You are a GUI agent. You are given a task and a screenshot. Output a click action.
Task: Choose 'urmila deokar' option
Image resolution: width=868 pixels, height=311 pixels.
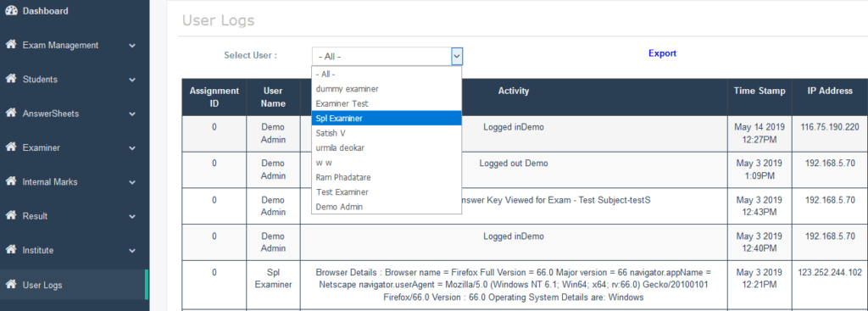[387, 147]
